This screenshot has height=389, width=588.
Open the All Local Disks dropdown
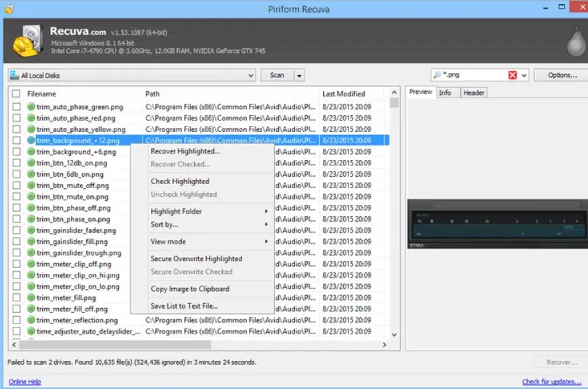[x=250, y=76]
